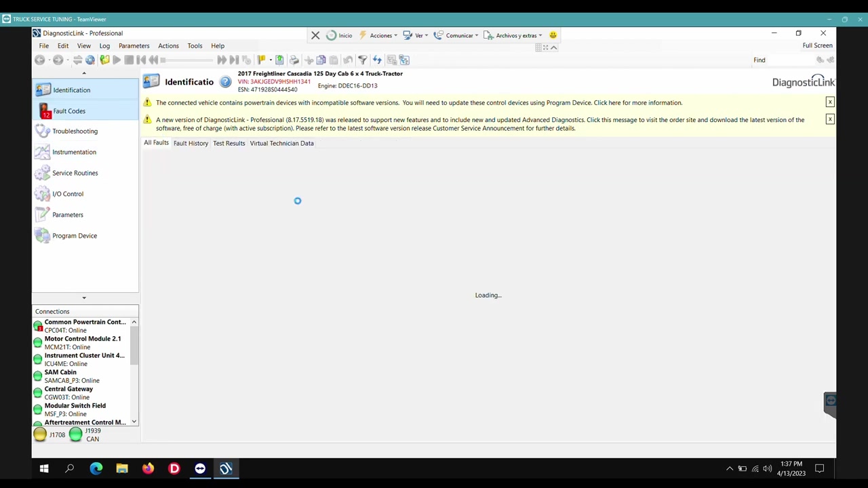Click the Play log button in the toolbar
868x488 pixels.
tap(117, 60)
